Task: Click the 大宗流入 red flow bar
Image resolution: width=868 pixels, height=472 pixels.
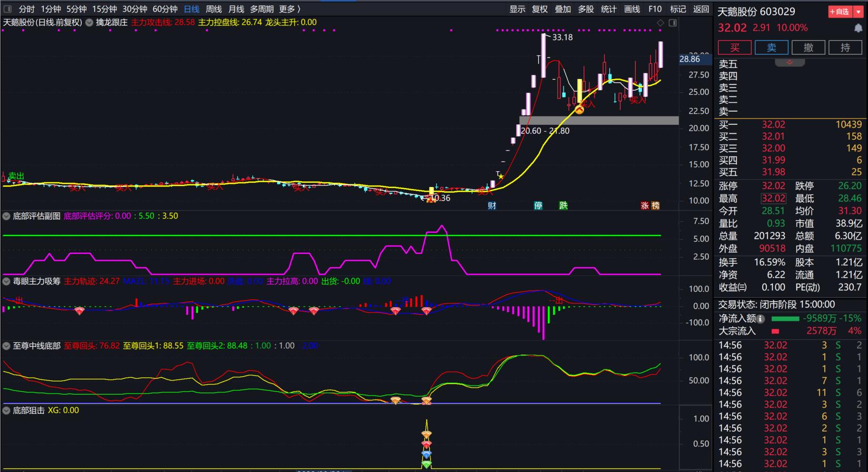Action: (775, 331)
